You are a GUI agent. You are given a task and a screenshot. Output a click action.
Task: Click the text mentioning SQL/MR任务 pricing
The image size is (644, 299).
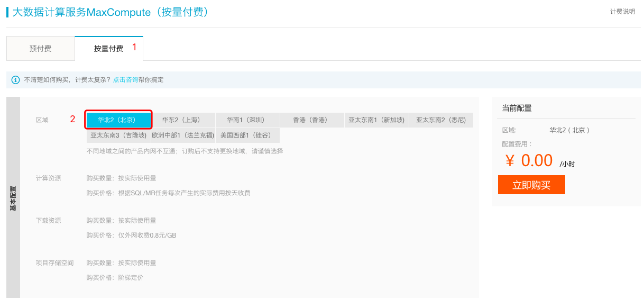pyautogui.click(x=168, y=193)
